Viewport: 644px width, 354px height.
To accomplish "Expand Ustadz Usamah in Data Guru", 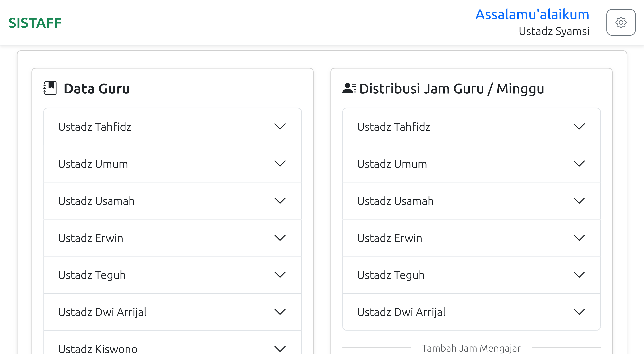I will (x=172, y=201).
